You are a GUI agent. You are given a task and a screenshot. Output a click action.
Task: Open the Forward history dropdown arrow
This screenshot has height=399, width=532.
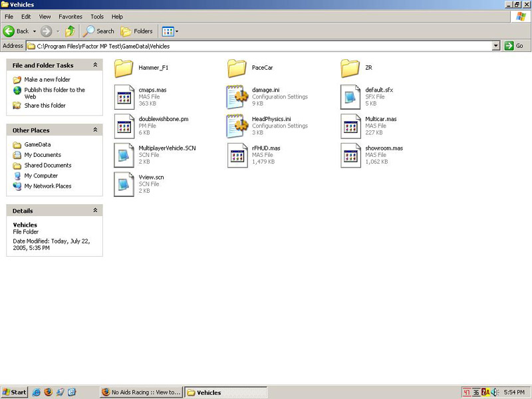click(58, 31)
